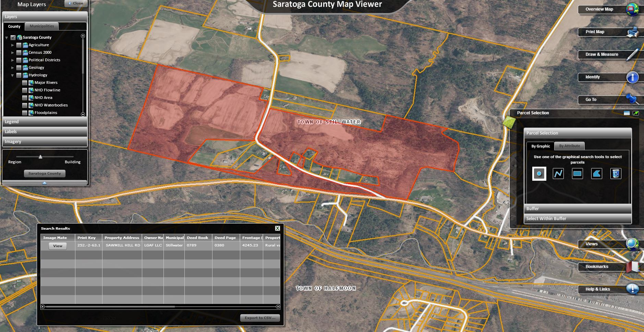
Task: Pick the rectangle selection tool
Action: (577, 174)
